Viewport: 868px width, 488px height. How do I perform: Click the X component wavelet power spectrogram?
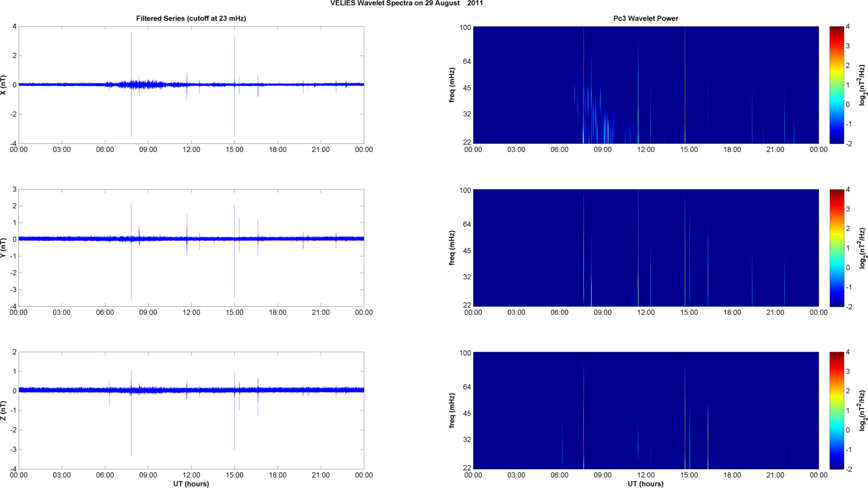646,85
